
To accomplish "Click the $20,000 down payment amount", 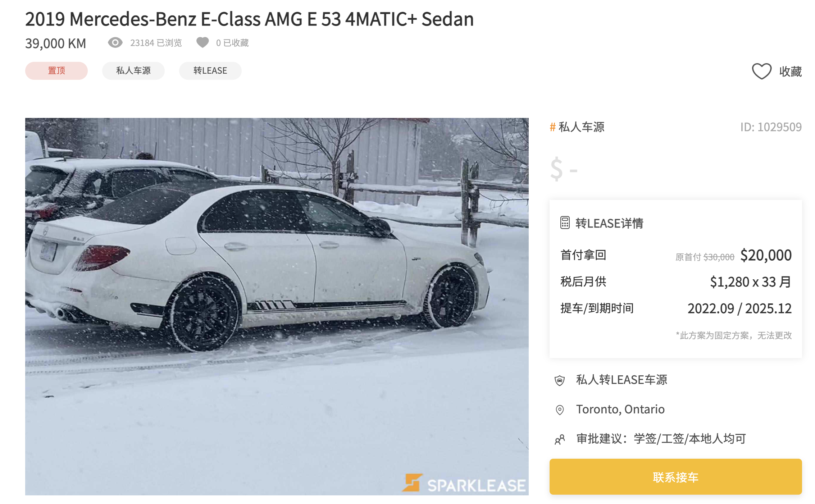I will pos(766,255).
